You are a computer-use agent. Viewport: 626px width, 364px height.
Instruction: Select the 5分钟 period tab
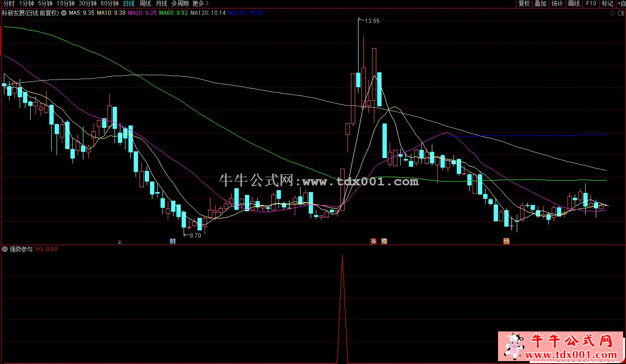45,3
